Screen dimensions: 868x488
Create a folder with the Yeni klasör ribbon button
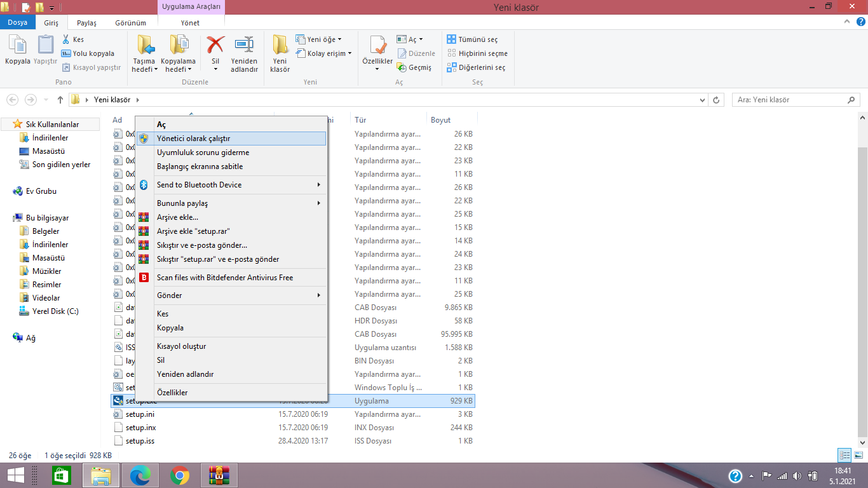280,54
